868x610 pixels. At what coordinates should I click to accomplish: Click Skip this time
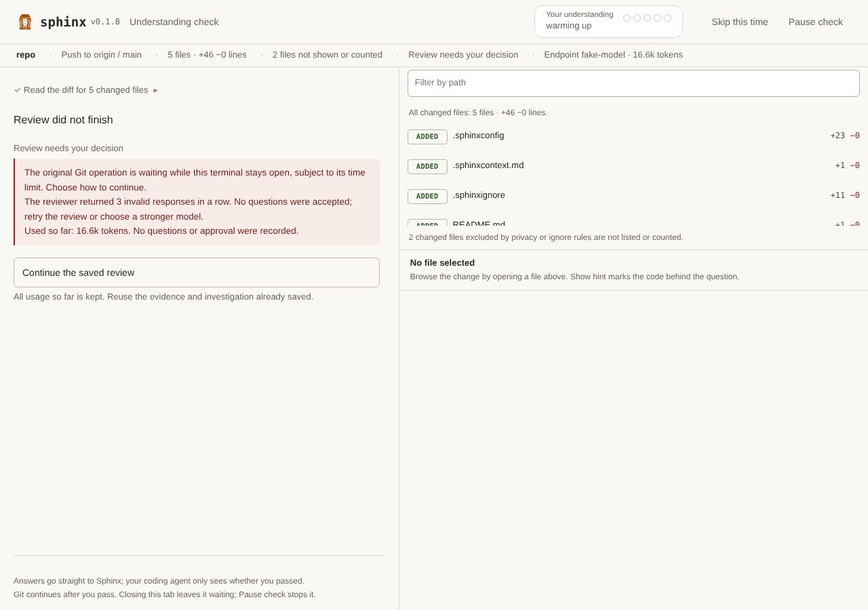pyautogui.click(x=740, y=22)
